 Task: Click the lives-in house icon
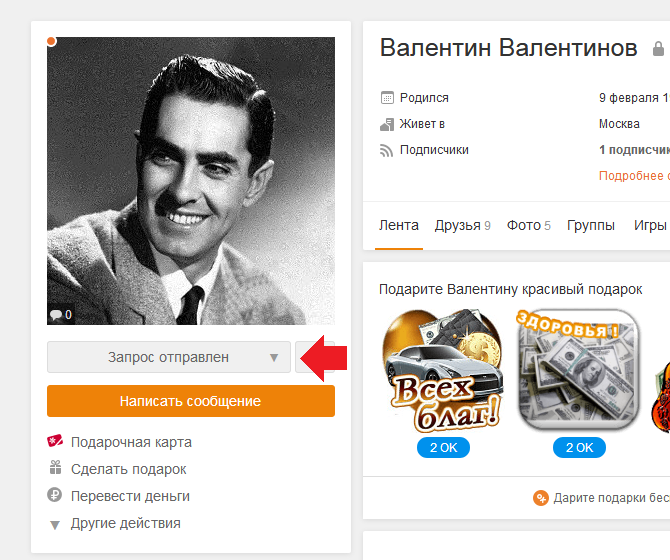(x=387, y=124)
